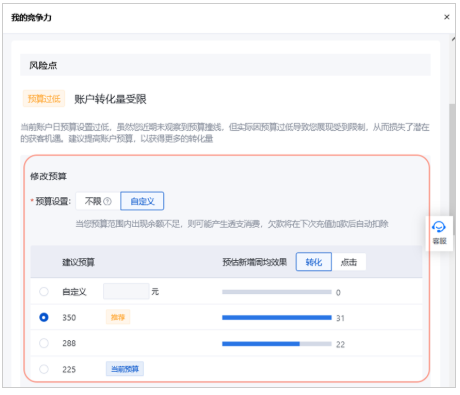
Task: Select the 350 recommended budget radio
Action: (44, 317)
